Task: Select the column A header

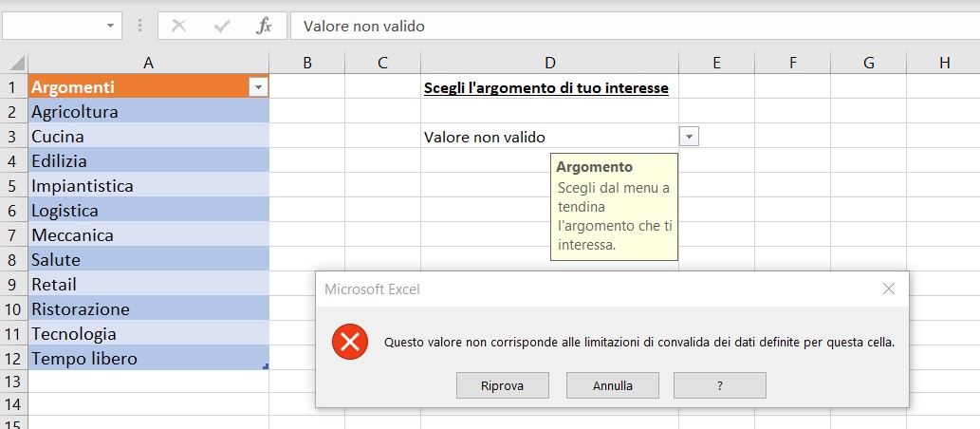Action: 149,63
